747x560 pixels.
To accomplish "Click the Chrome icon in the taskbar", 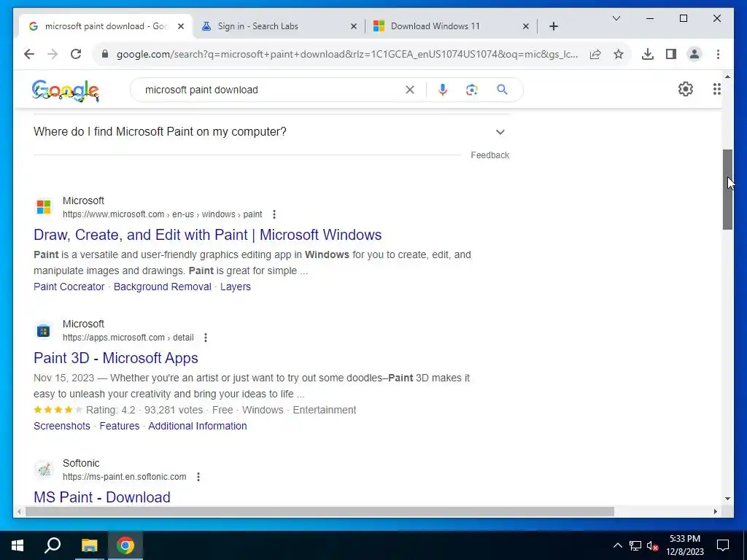I will click(x=125, y=545).
